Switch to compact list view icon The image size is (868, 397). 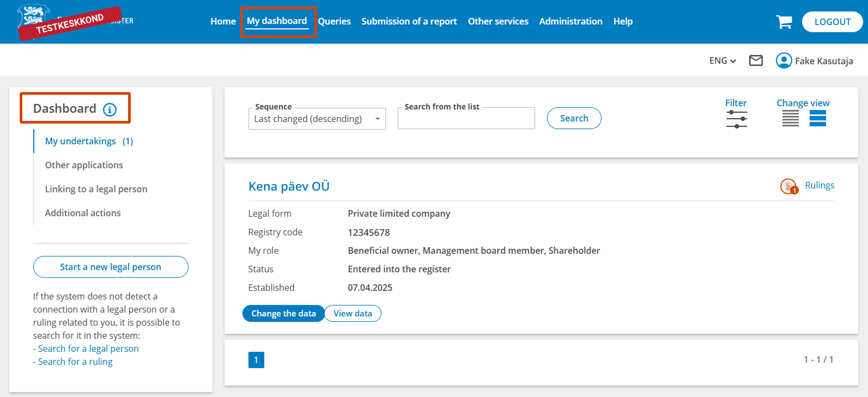point(790,118)
